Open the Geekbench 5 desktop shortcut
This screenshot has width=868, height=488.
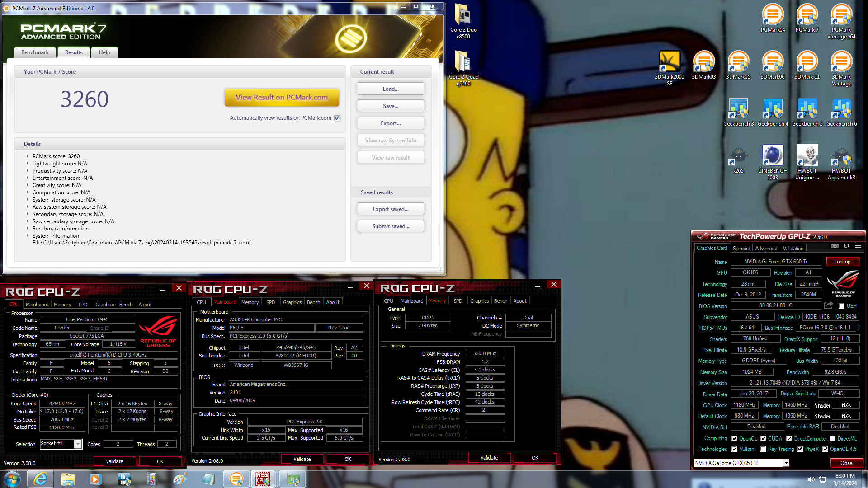tap(807, 112)
